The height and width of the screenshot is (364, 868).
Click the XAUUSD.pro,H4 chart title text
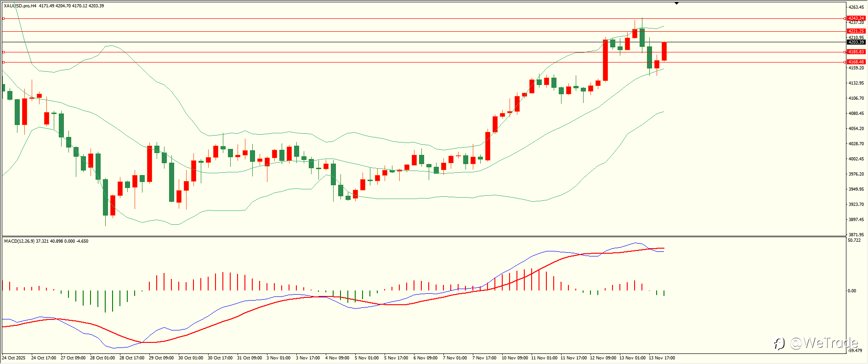(x=20, y=6)
